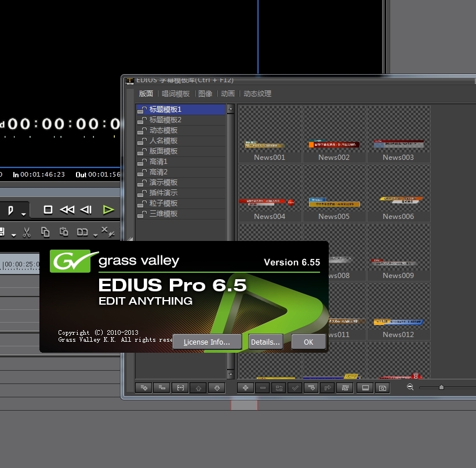Select 人名模板 category
This screenshot has height=468, width=476.
pyautogui.click(x=181, y=141)
